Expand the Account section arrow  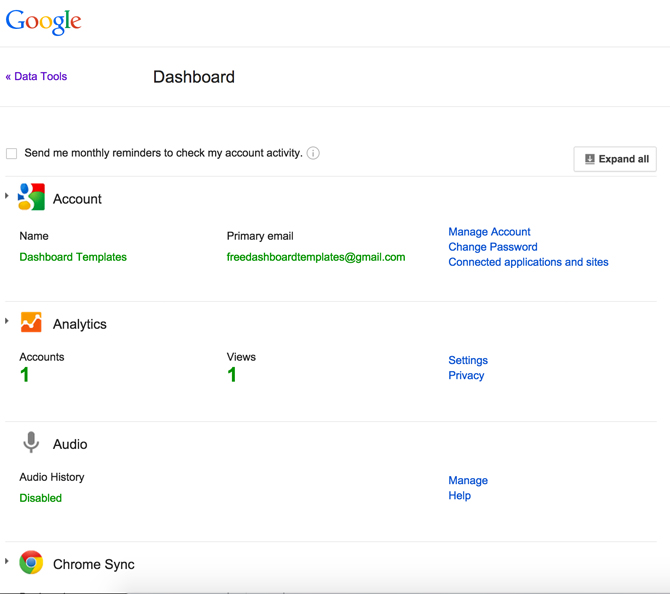click(x=6, y=196)
